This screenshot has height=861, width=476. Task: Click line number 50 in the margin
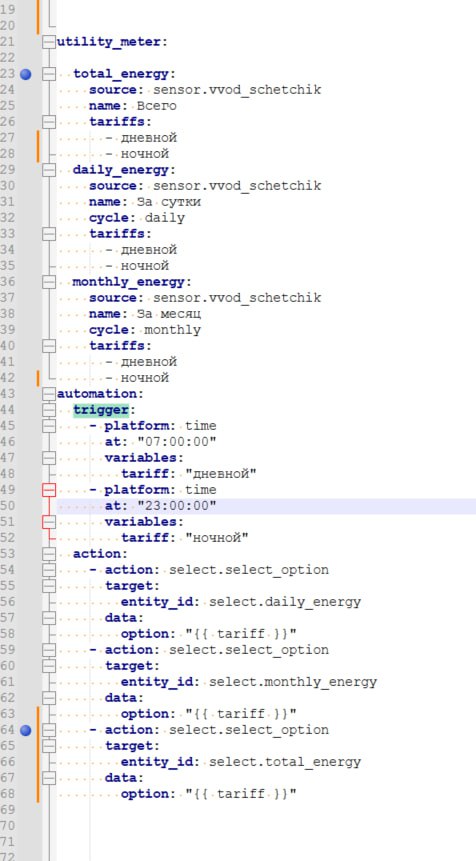(8, 506)
